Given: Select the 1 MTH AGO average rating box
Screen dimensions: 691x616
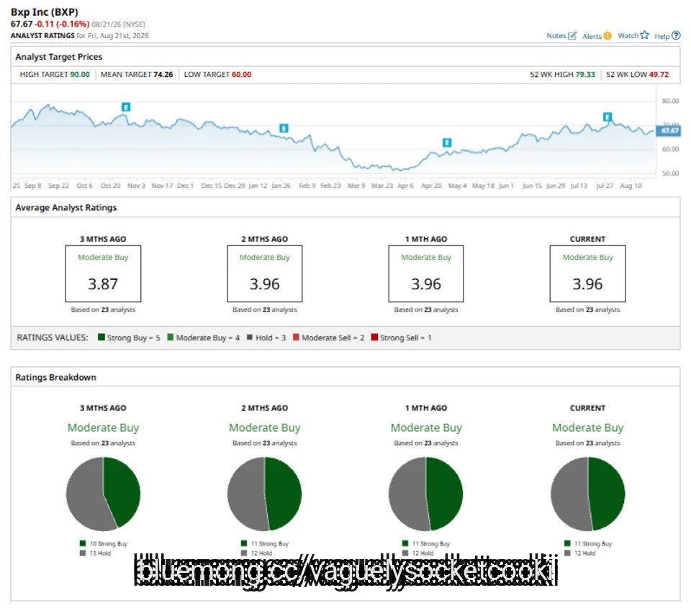Looking at the screenshot, I should (x=425, y=273).
